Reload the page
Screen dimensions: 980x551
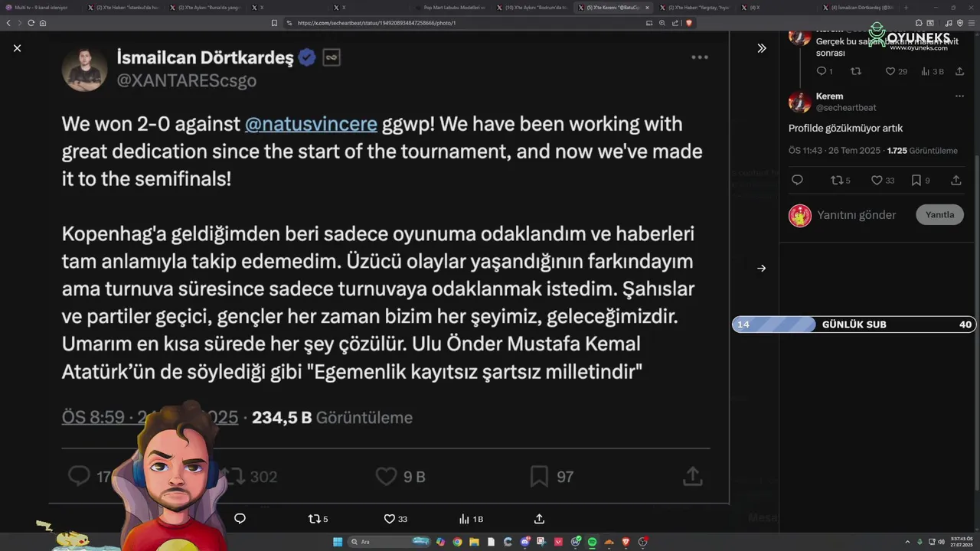pyautogui.click(x=31, y=23)
